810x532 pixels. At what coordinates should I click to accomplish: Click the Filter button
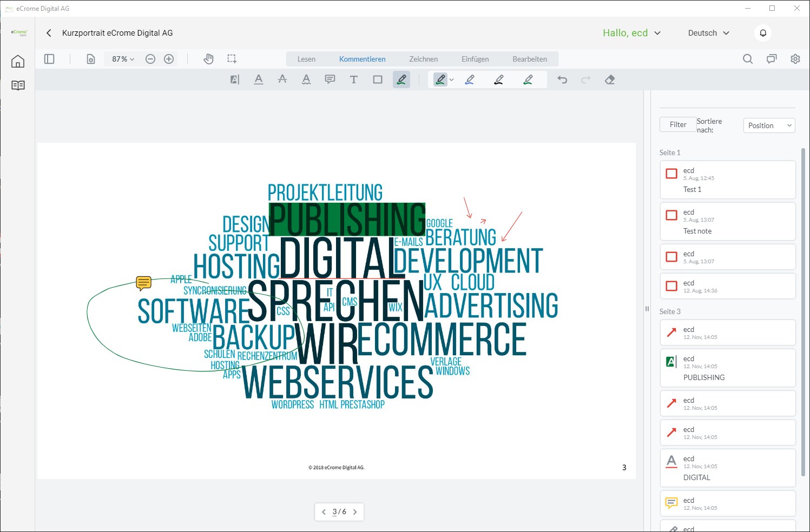point(678,124)
